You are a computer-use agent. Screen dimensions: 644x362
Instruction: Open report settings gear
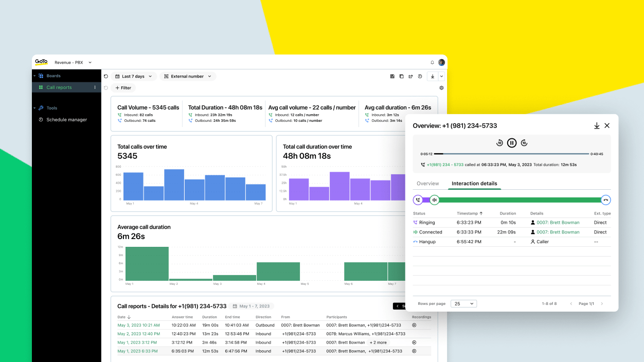(441, 87)
